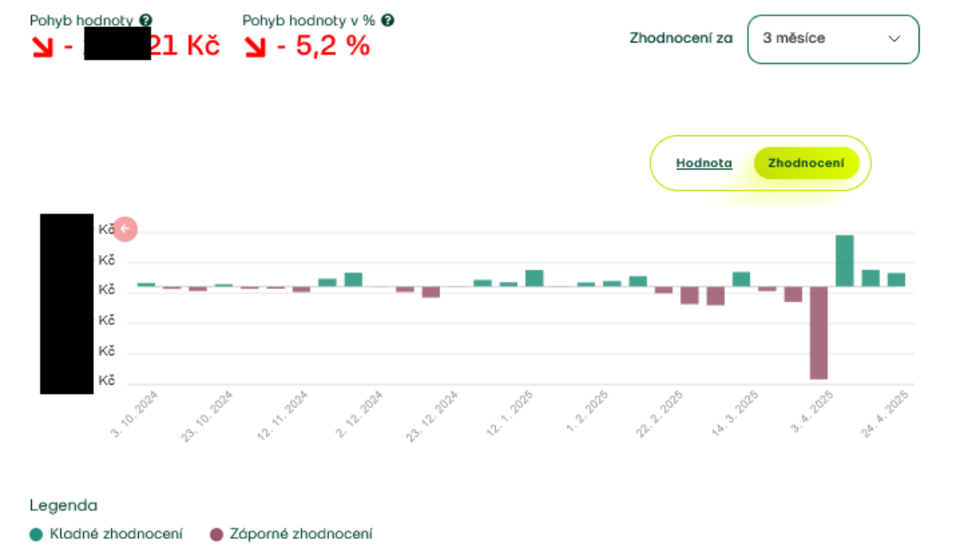Image resolution: width=980 pixels, height=548 pixels.
Task: Click the 23. 12. 2024 axis date
Action: tap(434, 416)
